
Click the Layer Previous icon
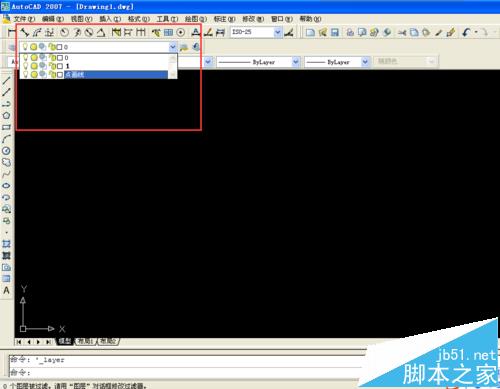196,47
